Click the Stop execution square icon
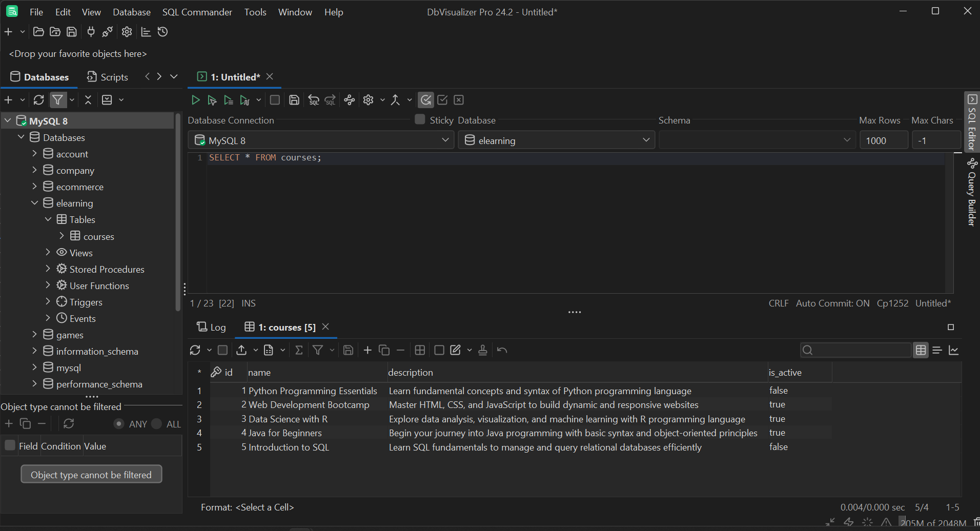The image size is (980, 531). coord(275,100)
